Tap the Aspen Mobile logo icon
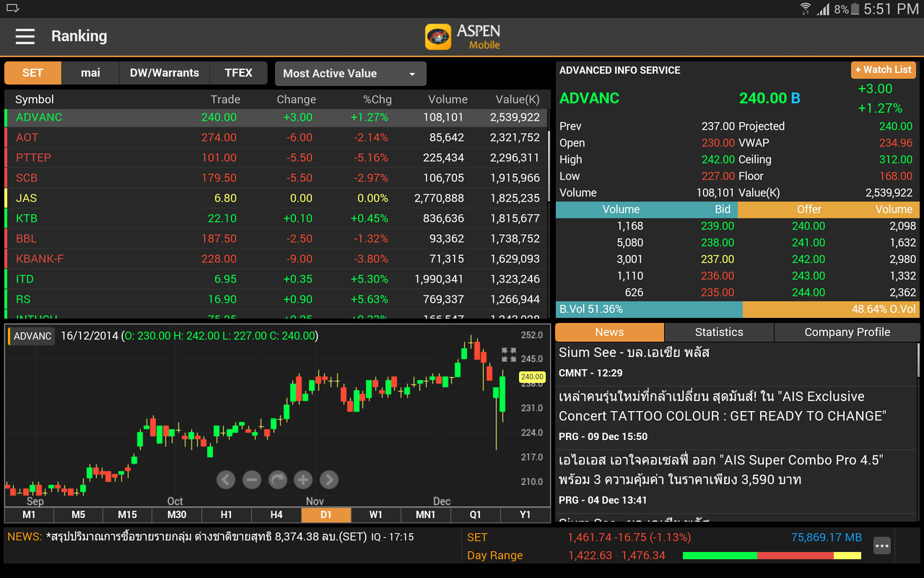The width and height of the screenshot is (924, 578). point(438,36)
